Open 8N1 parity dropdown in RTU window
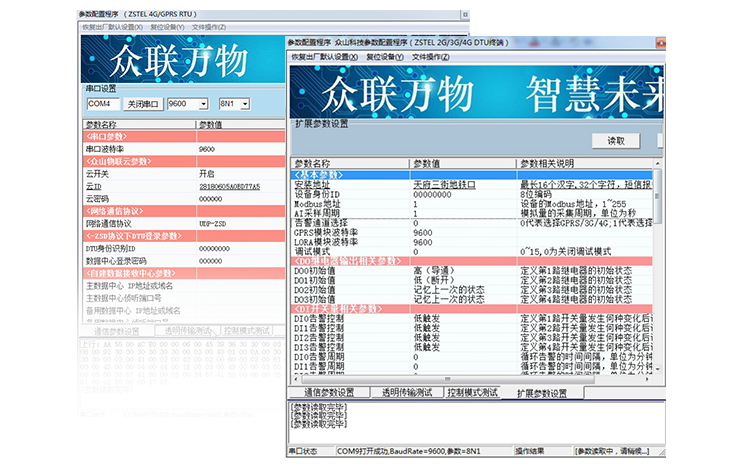750x467 pixels. 245,104
